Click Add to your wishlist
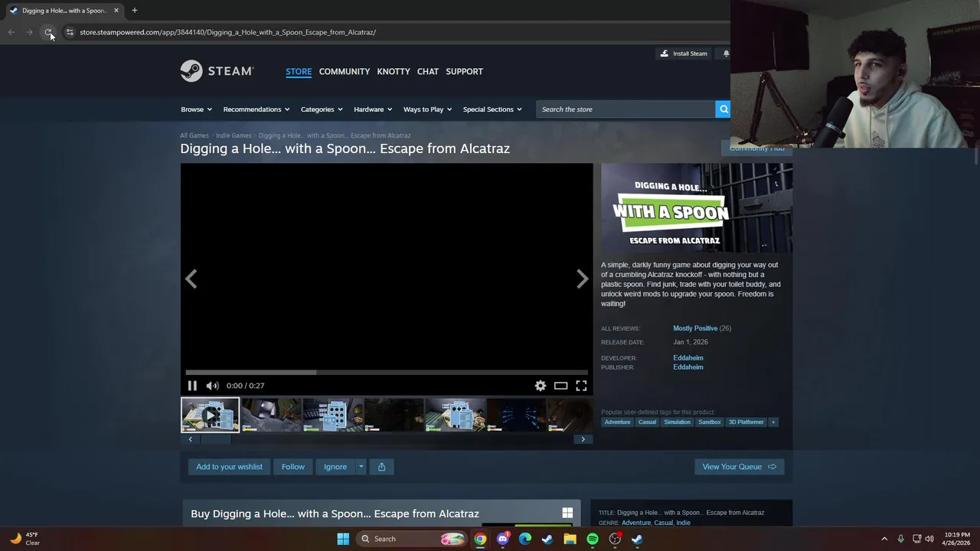The image size is (980, 551). (229, 467)
